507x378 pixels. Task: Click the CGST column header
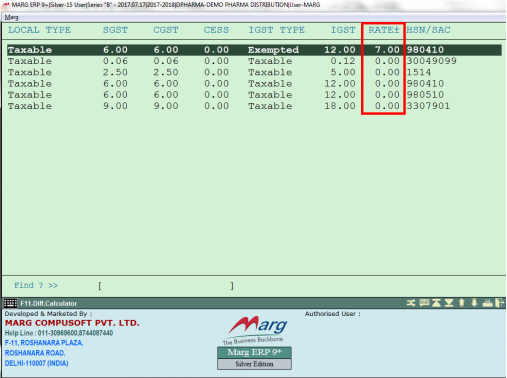coord(166,30)
